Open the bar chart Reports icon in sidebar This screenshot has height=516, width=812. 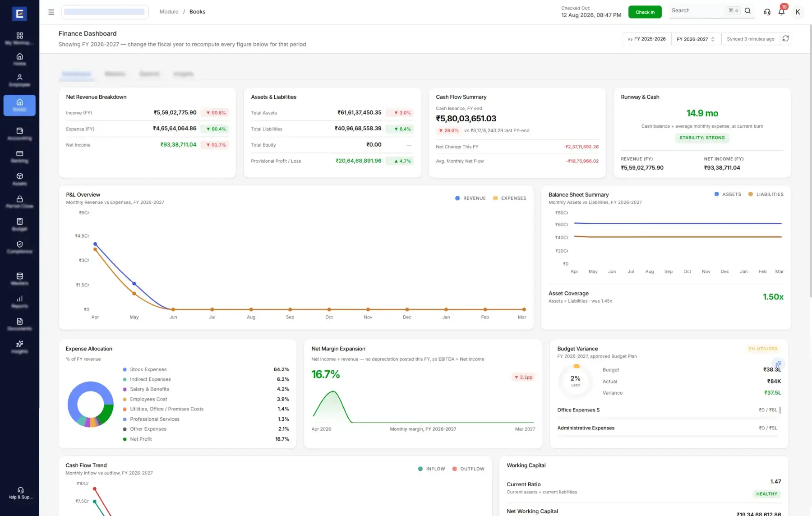click(19, 299)
